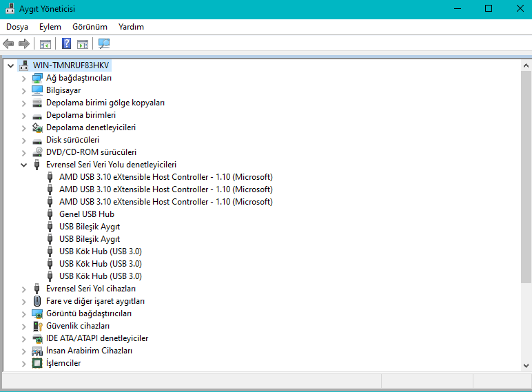Expand Depolama birimi gölge kopyaları
This screenshot has height=392, width=532.
click(x=23, y=103)
